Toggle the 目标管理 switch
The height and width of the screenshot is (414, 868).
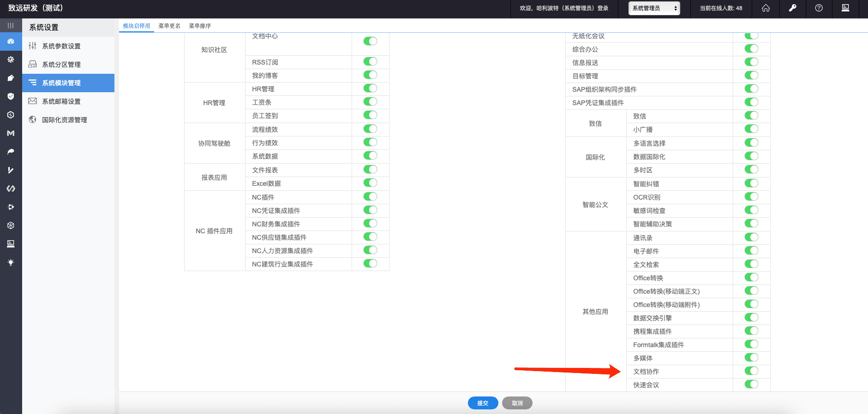point(751,75)
